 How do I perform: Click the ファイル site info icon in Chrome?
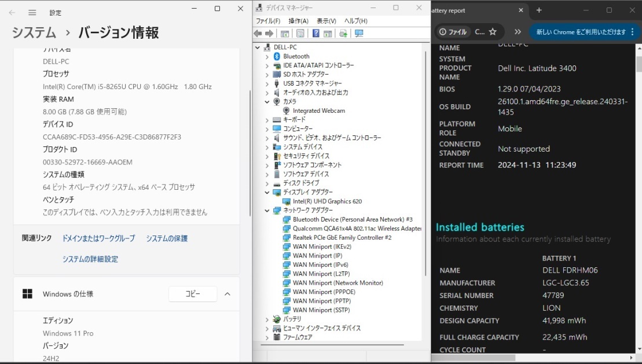[453, 32]
